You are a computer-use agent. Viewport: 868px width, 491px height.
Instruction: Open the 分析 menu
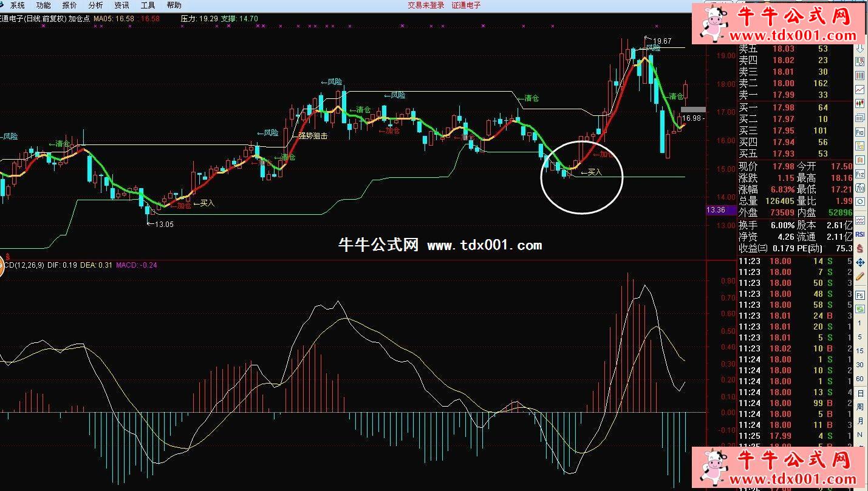(95, 5)
